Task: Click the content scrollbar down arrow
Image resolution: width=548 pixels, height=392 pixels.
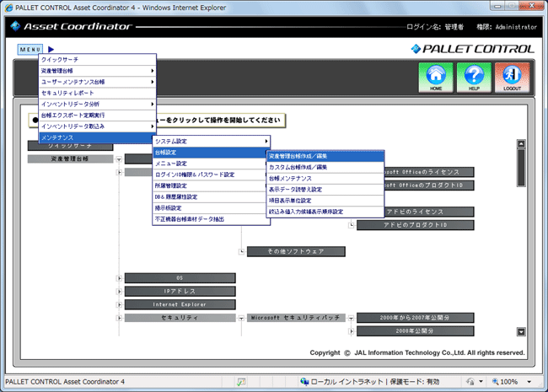Action: pyautogui.click(x=521, y=331)
